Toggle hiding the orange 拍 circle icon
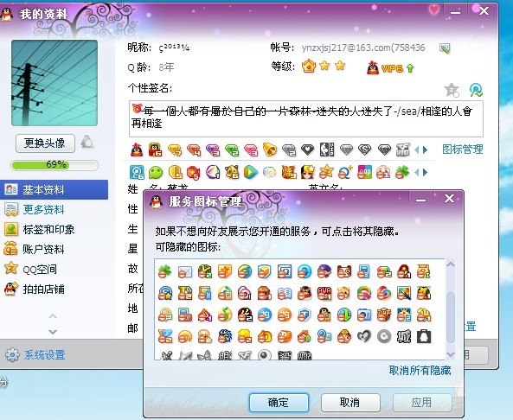 284,315
